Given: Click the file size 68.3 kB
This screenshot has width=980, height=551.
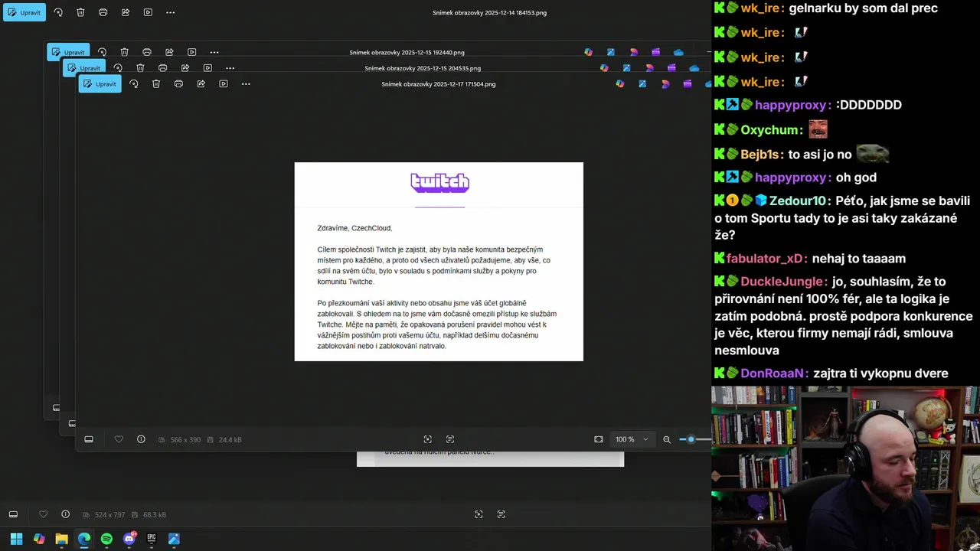Looking at the screenshot, I should tap(155, 515).
